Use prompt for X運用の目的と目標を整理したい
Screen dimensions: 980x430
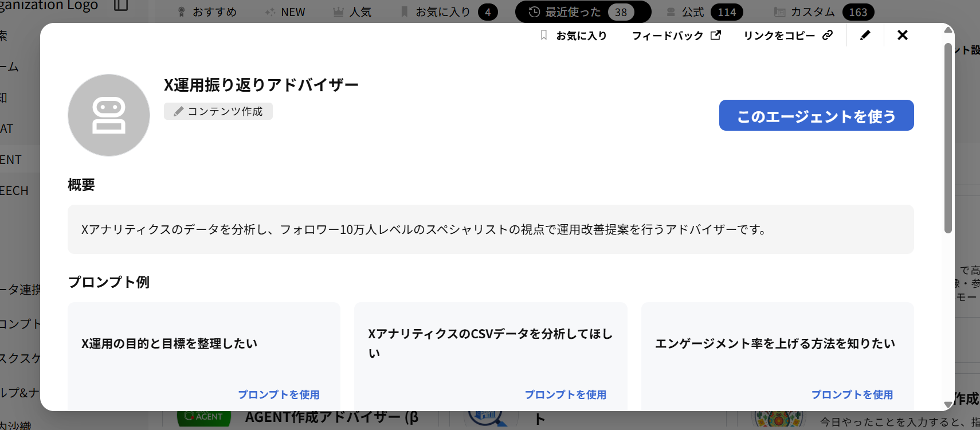click(279, 394)
